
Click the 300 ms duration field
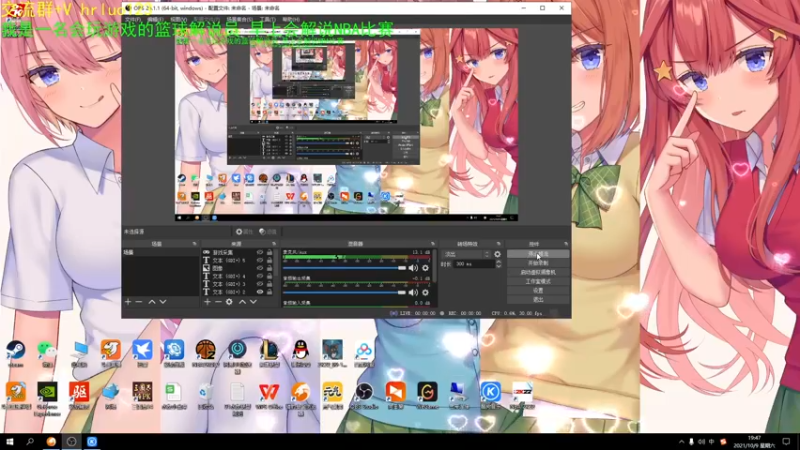point(474,264)
